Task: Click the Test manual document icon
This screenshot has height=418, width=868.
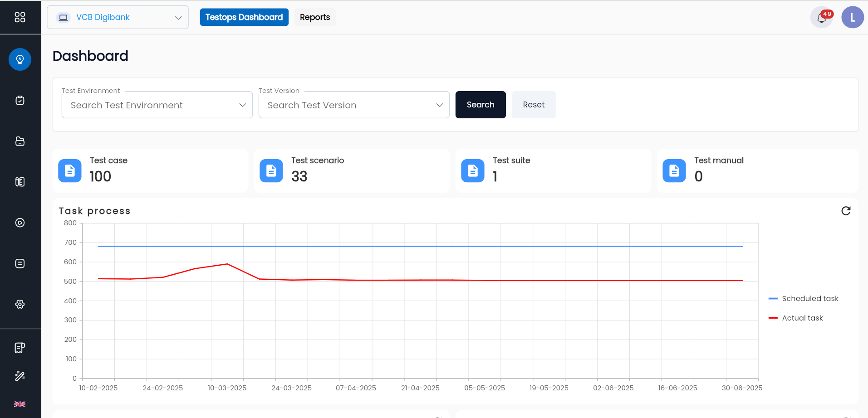Action: point(674,171)
